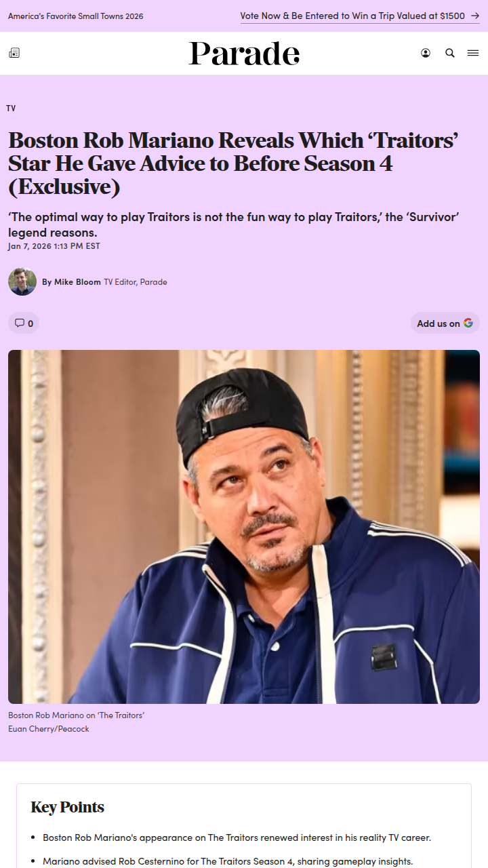
Task: Open the hamburger menu
Action: [473, 53]
